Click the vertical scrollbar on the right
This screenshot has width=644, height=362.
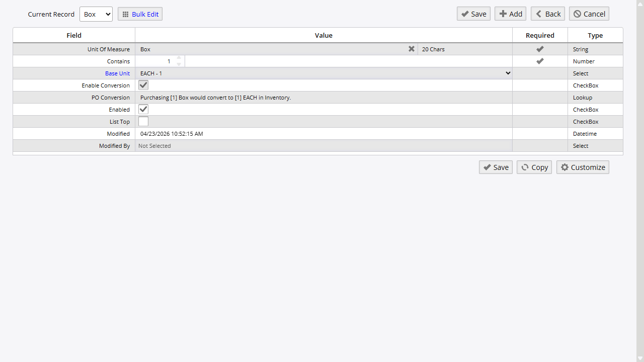click(x=640, y=181)
